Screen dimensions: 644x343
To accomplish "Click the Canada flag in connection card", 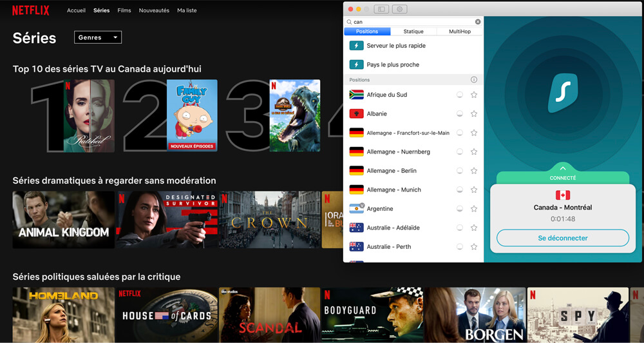I will point(563,195).
